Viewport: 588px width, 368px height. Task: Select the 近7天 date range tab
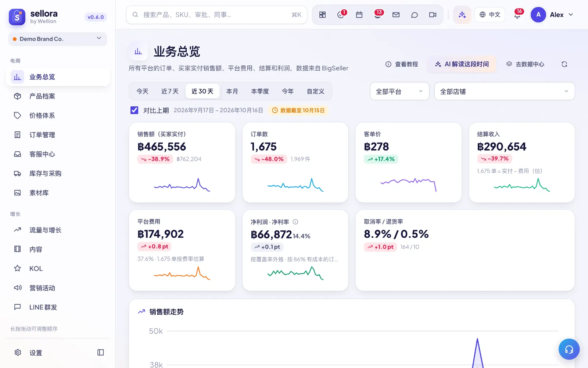click(x=170, y=91)
